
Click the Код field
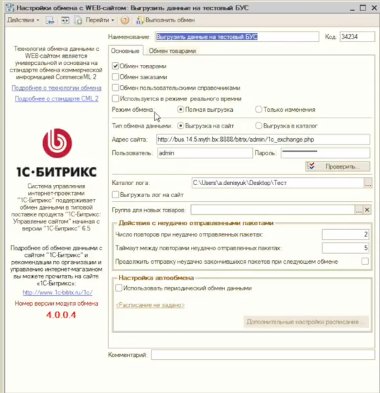click(357, 37)
